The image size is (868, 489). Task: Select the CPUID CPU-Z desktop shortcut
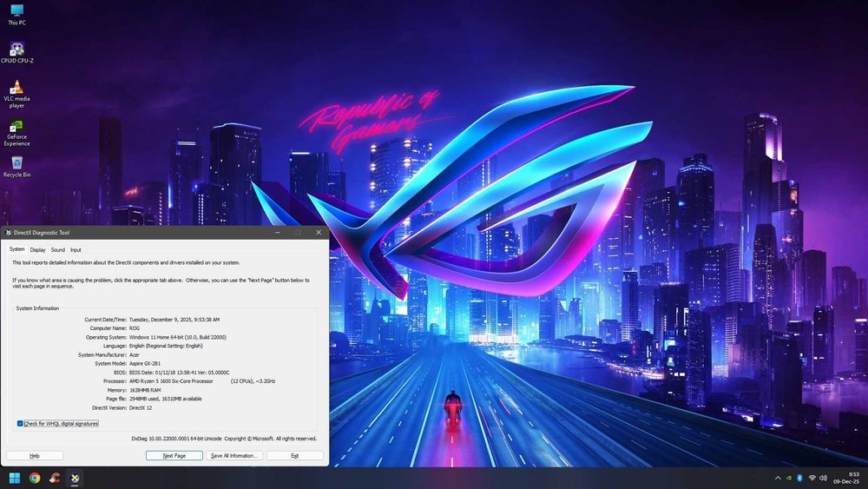tap(16, 52)
